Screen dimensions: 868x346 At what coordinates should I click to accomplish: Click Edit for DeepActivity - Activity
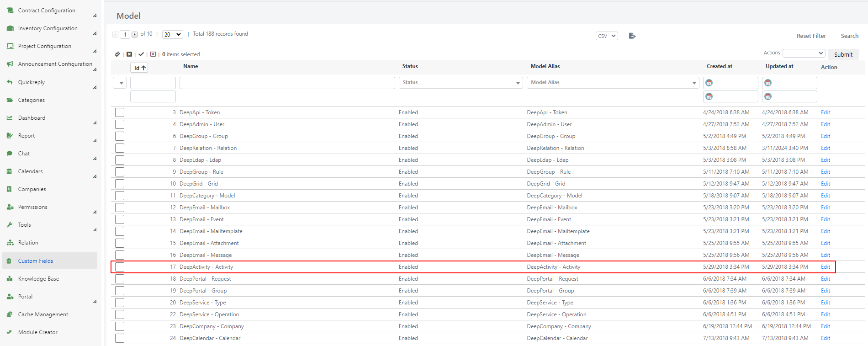[826, 267]
